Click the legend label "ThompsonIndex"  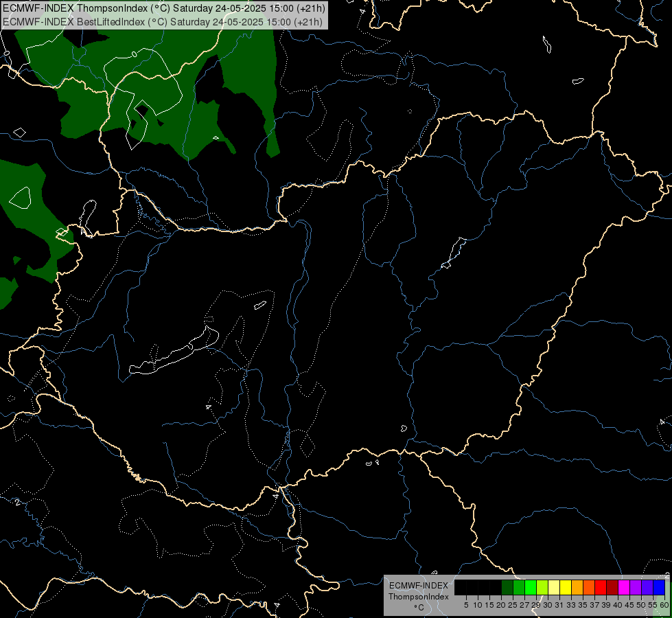coord(418,597)
